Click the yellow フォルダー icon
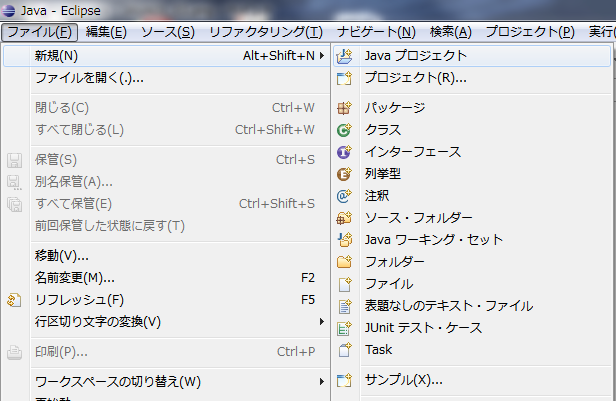The image size is (616, 401). [x=345, y=262]
